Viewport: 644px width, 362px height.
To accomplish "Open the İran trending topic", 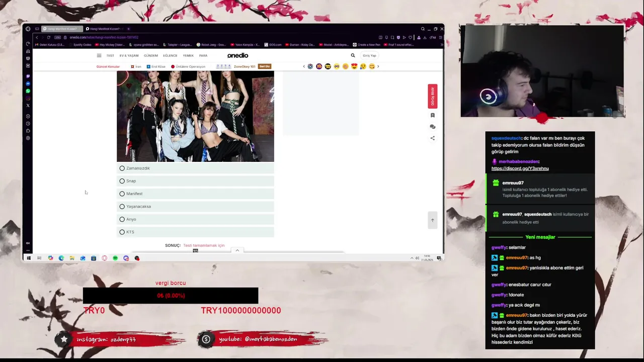I will [136, 66].
